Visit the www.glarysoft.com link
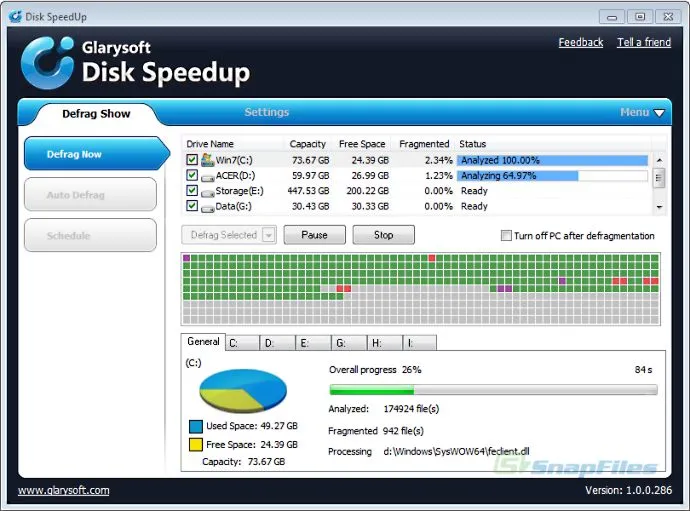The image size is (690, 511). tap(64, 490)
